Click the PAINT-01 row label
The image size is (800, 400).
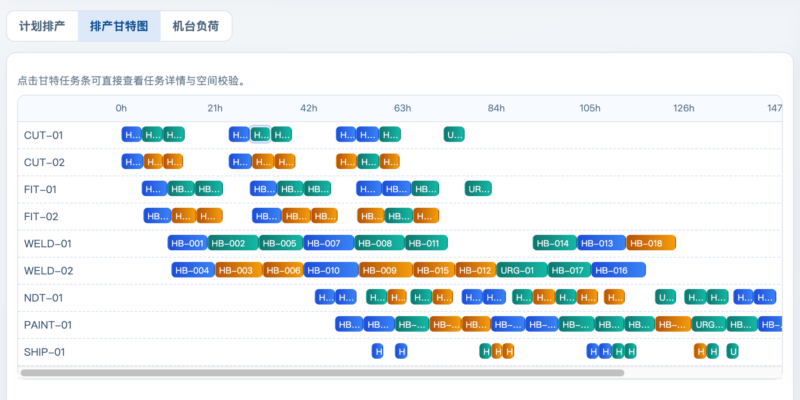coord(48,324)
